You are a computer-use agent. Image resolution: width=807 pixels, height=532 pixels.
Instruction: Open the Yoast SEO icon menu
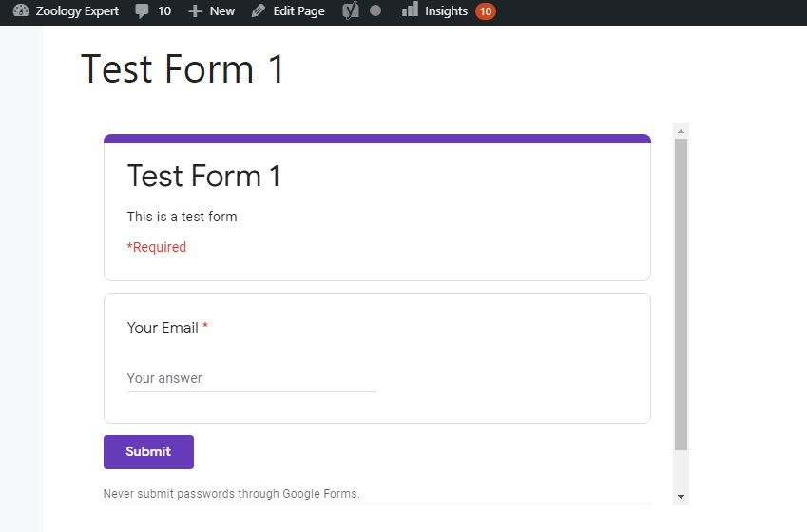pos(351,11)
